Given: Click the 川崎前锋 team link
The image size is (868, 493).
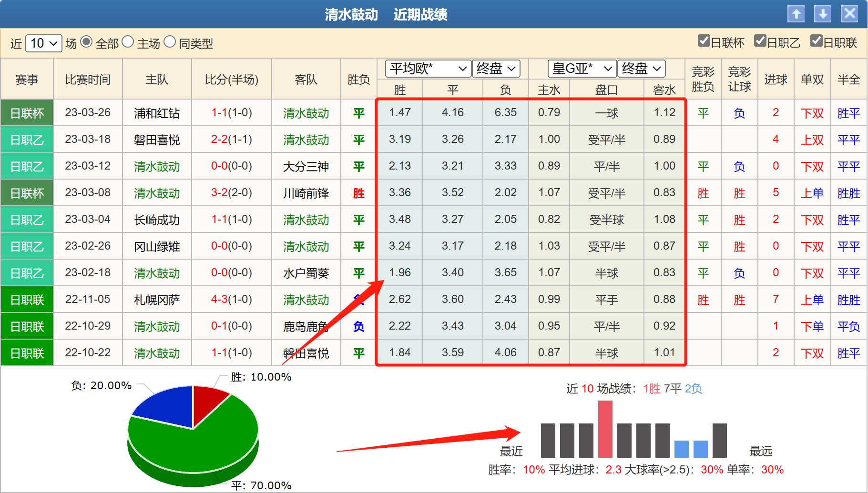Looking at the screenshot, I should click(306, 193).
